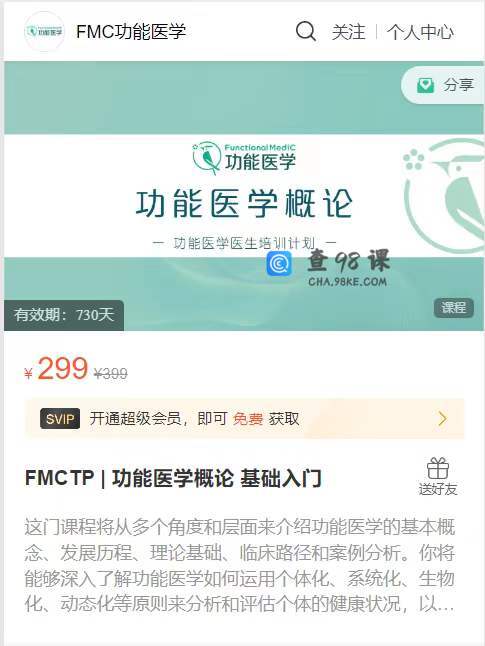
Task: Tap the green share envelope icon
Action: tap(425, 85)
